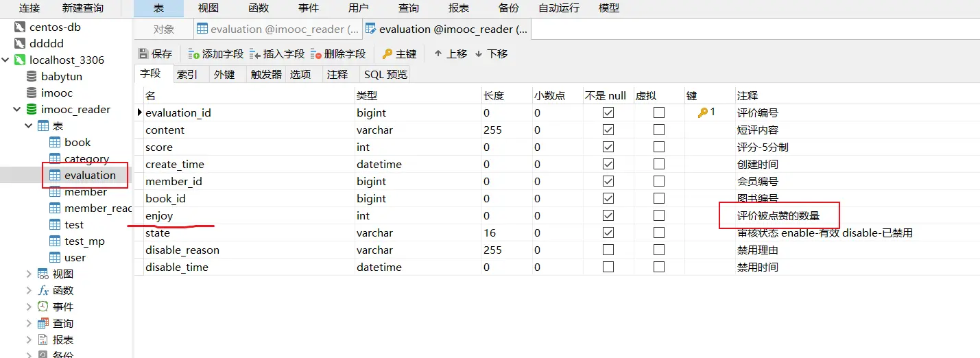
Task: Click the Add Field (添加字段) icon
Action: pos(194,53)
